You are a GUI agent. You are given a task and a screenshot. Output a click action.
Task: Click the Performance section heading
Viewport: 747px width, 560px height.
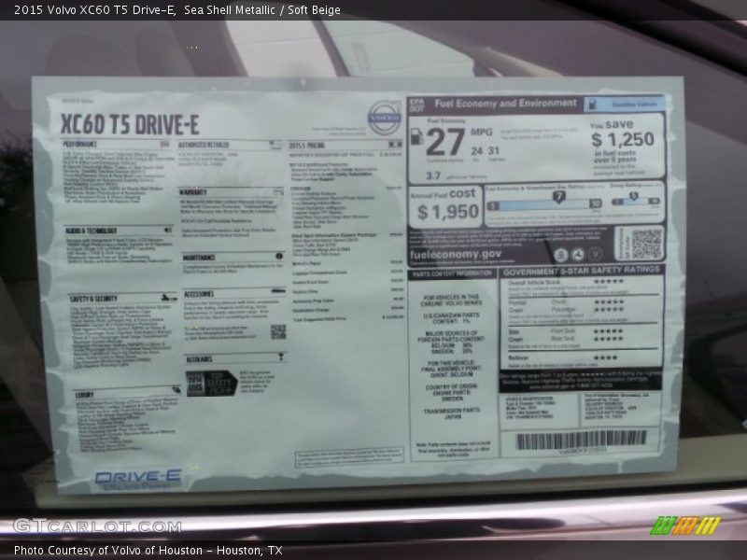click(80, 144)
